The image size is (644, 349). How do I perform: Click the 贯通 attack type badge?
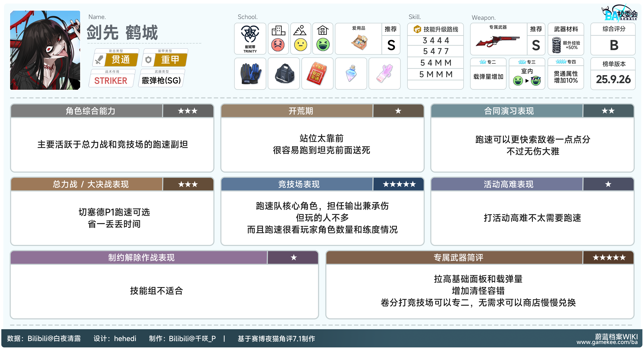click(x=120, y=60)
